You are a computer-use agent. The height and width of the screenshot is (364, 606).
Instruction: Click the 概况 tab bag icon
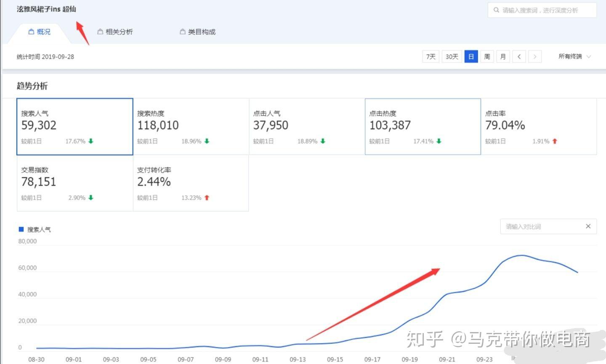31,32
